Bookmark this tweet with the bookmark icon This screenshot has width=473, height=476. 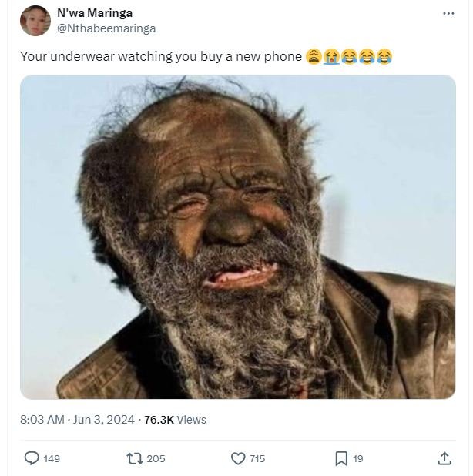click(x=341, y=458)
